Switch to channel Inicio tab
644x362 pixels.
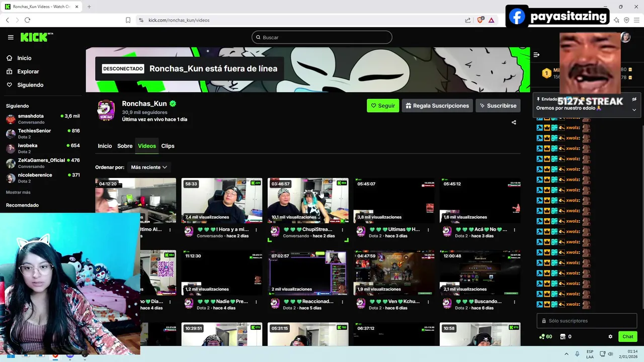(x=105, y=146)
